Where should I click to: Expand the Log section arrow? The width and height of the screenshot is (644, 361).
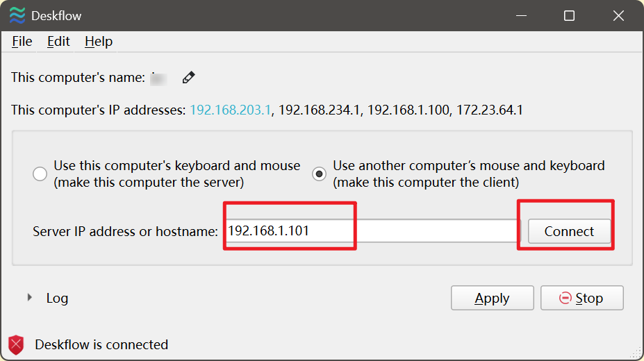coord(30,297)
